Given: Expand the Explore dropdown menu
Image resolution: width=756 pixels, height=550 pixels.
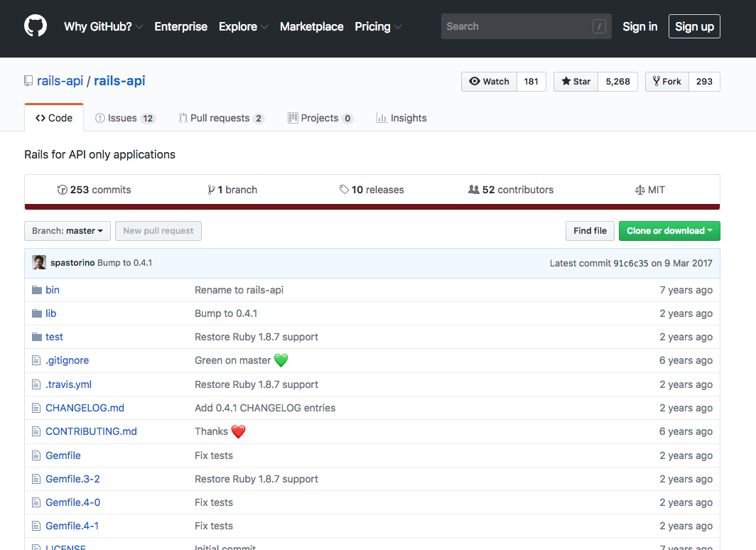Looking at the screenshot, I should coord(244,26).
